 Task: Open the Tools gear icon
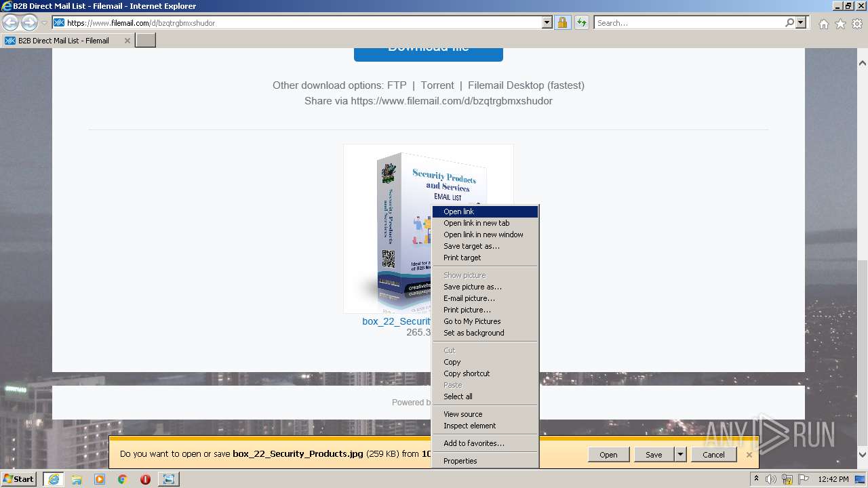857,24
